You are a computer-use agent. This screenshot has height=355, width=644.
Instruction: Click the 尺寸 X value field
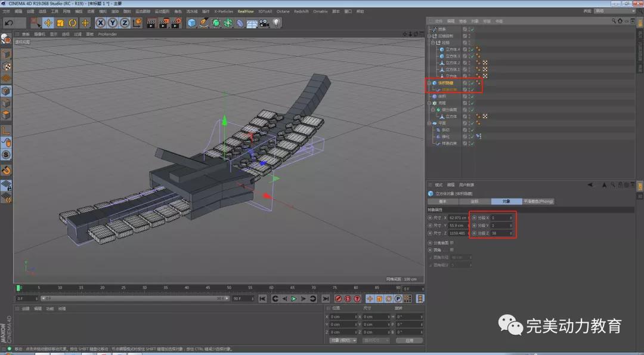coord(459,218)
